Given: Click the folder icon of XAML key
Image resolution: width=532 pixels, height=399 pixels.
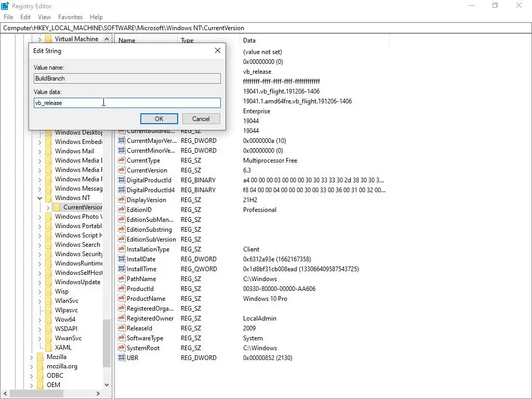Looking at the screenshot, I should pos(48,348).
